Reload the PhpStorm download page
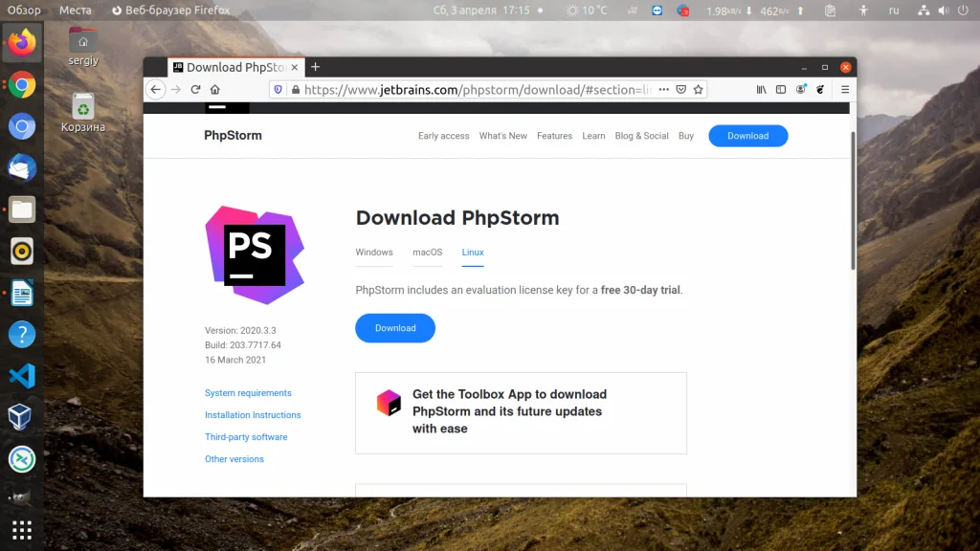Image resolution: width=980 pixels, height=551 pixels. pyautogui.click(x=195, y=89)
